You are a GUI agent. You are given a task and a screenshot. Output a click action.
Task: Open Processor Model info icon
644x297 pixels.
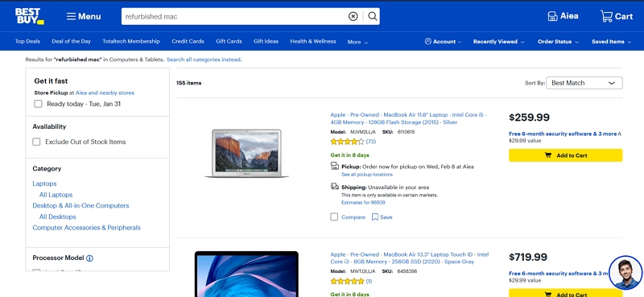point(89,258)
